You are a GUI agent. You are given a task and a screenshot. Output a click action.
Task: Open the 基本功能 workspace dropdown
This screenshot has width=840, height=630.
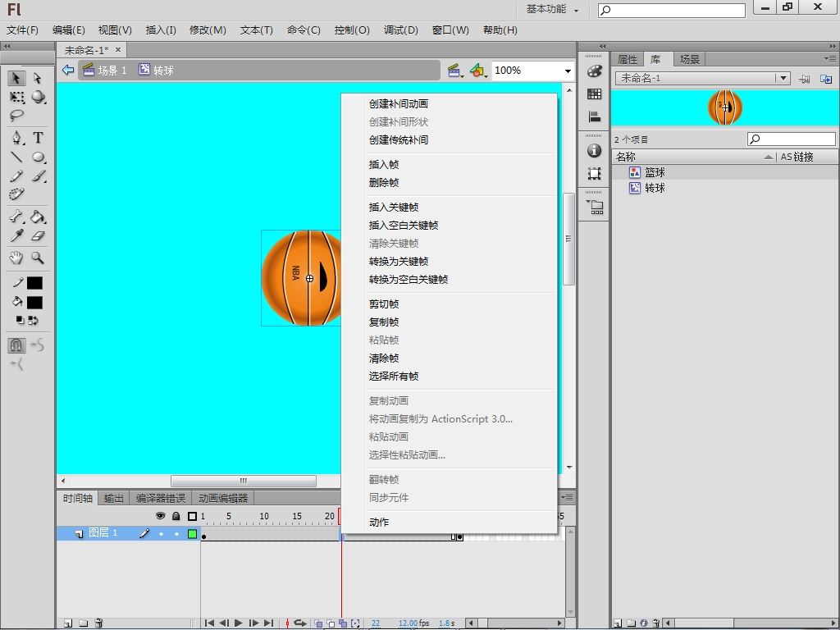(552, 9)
